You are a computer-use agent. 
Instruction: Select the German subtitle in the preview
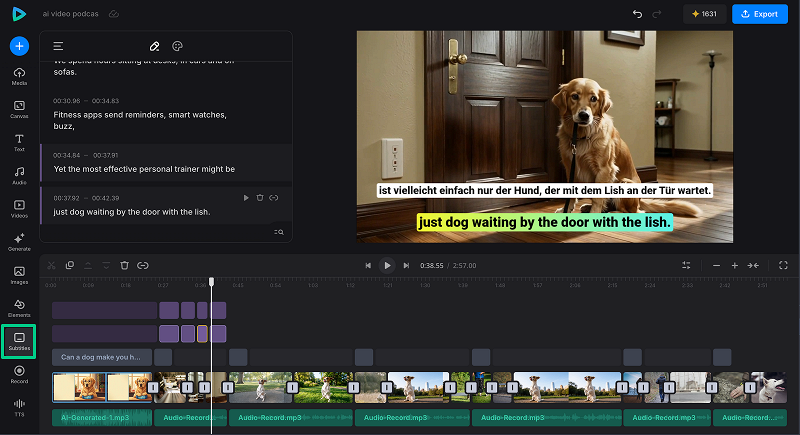point(544,191)
